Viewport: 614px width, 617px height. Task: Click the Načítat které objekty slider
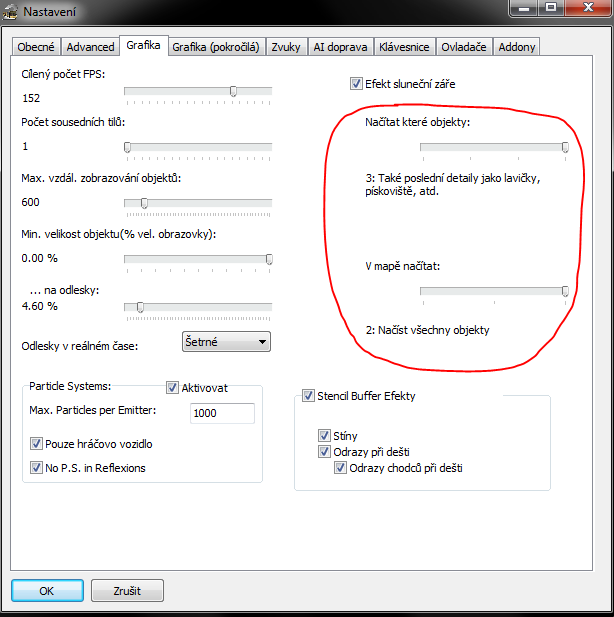tap(493, 147)
